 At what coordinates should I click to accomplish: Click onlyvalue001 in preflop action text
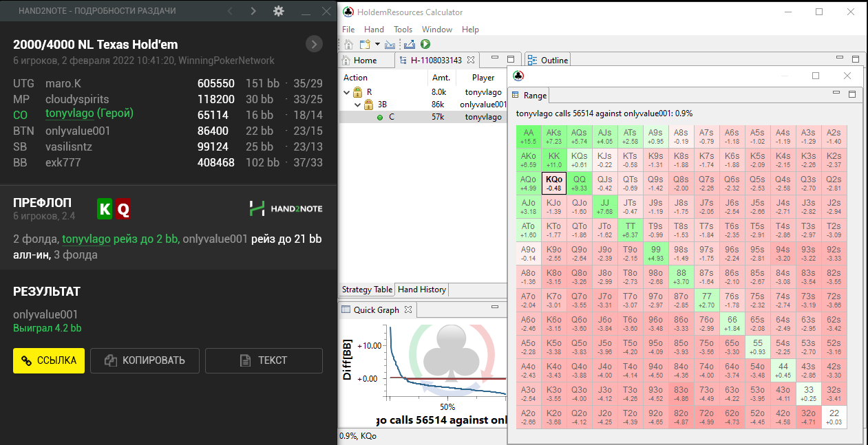pyautogui.click(x=215, y=239)
